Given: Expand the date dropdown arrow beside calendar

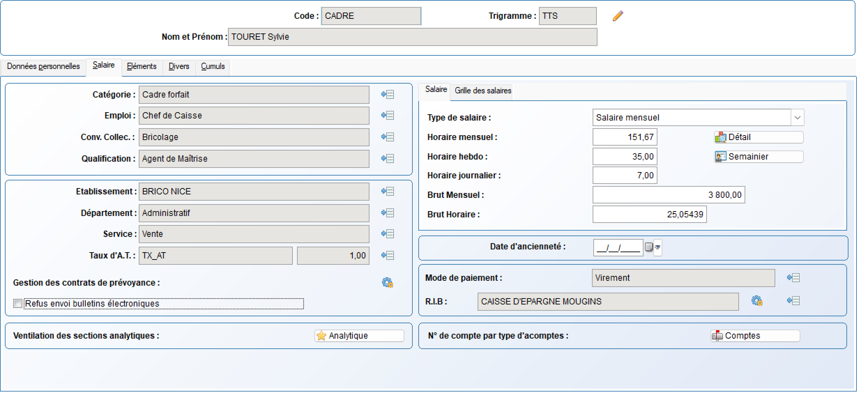Looking at the screenshot, I should click(x=658, y=247).
